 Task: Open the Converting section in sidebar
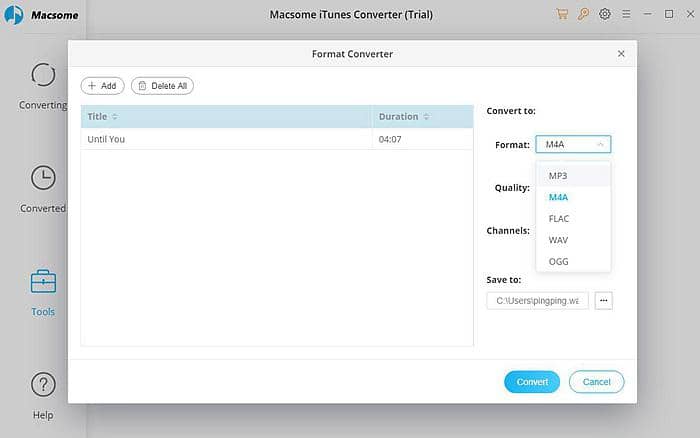(43, 86)
